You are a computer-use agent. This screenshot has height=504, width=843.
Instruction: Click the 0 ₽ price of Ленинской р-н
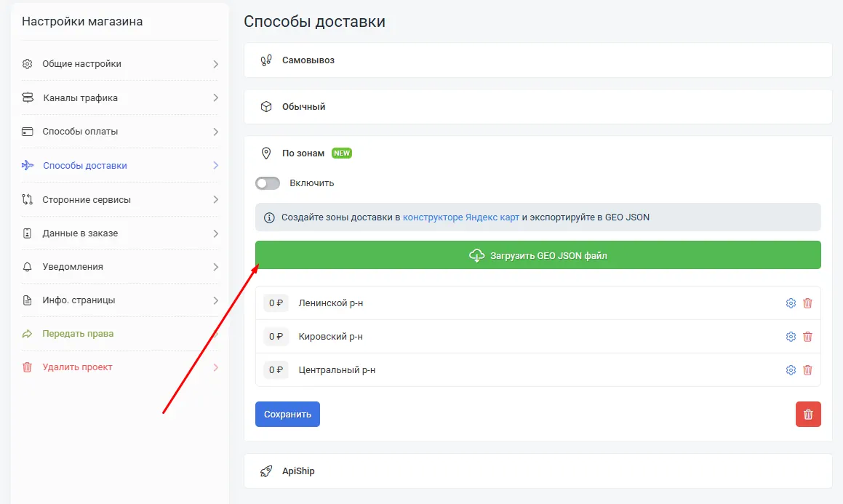click(x=276, y=303)
